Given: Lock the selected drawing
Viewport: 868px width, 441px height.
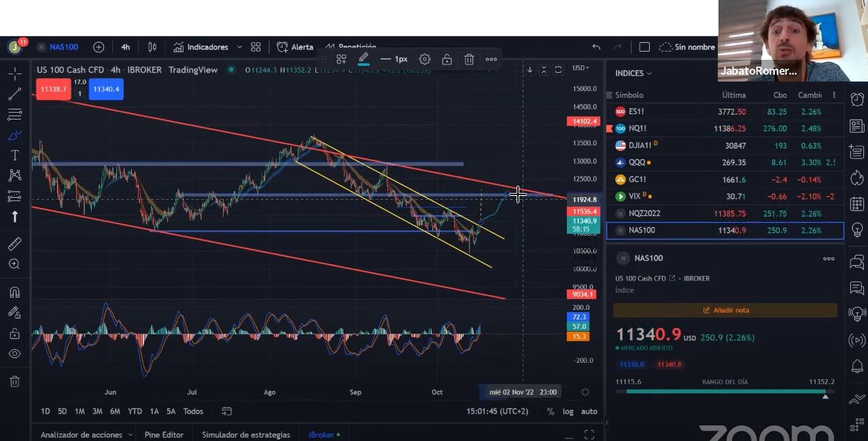Looking at the screenshot, I should coord(447,59).
